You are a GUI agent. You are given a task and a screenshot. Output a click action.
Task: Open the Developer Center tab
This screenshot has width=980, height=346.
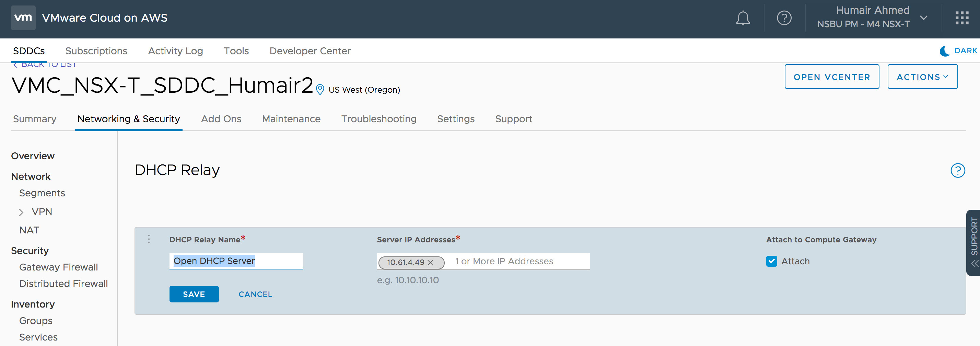[x=310, y=51]
